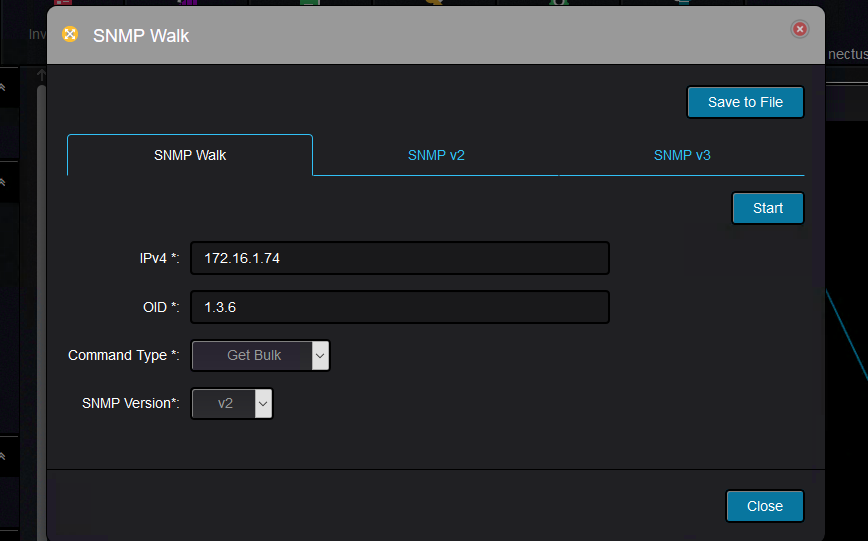Click the nectus label behind the dialog

tap(846, 54)
